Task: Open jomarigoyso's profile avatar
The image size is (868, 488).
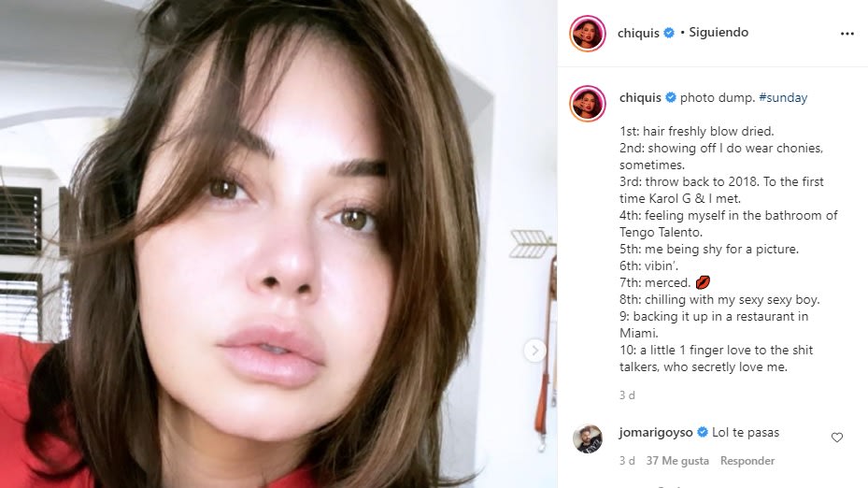Action: coord(588,439)
